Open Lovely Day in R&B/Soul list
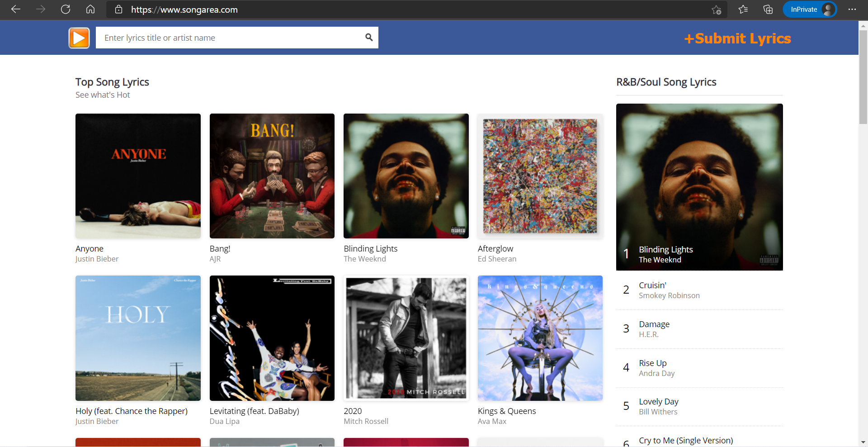Screen dimensions: 868x447 click(659, 402)
